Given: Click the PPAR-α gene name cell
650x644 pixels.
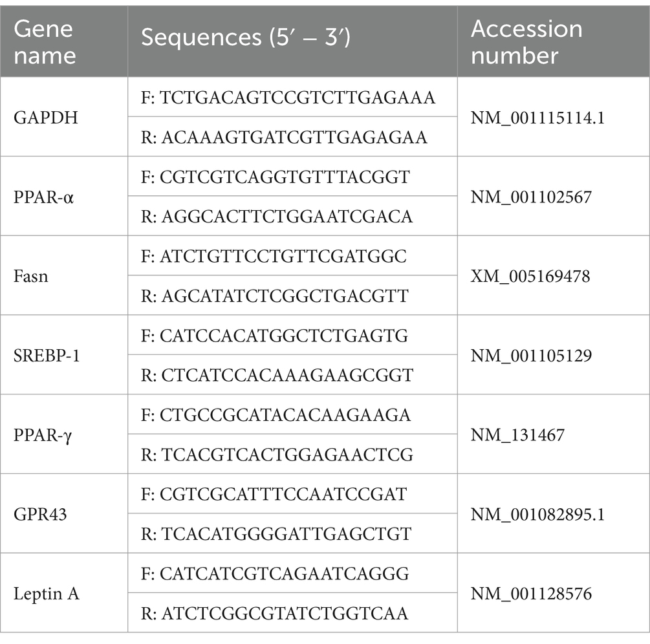Looking at the screenshot, I should tap(64, 196).
